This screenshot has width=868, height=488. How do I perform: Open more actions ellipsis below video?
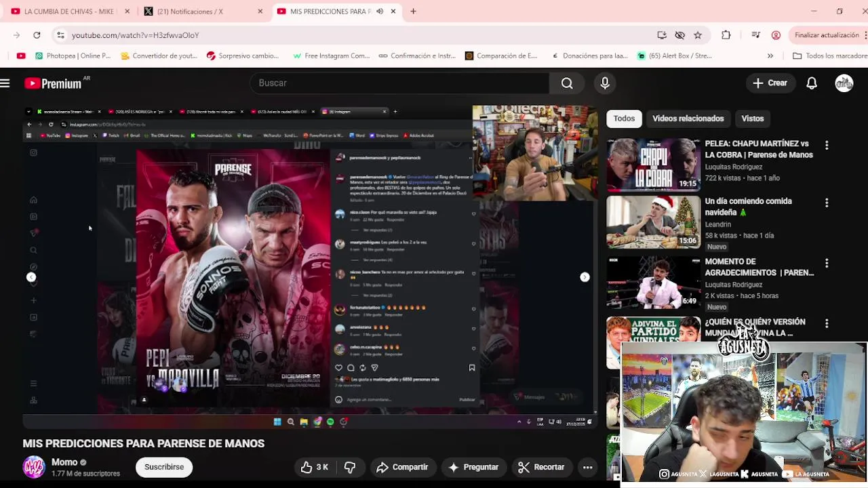[588, 467]
